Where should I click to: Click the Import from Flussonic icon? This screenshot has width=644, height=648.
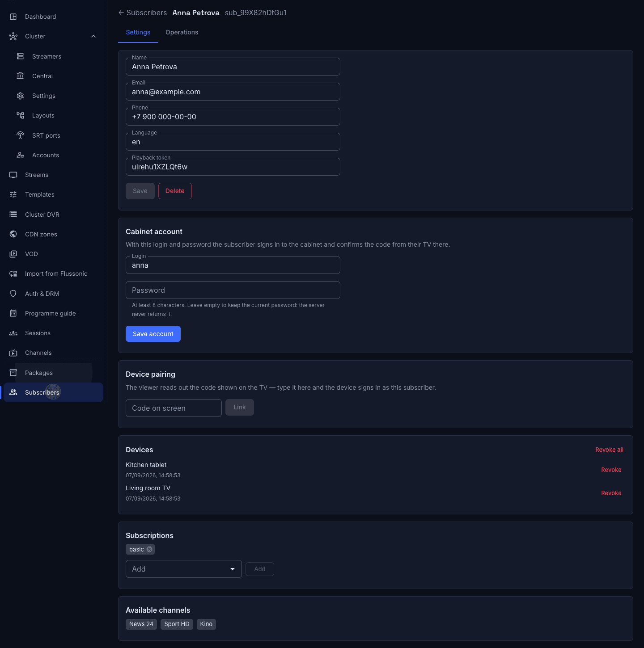(x=13, y=274)
